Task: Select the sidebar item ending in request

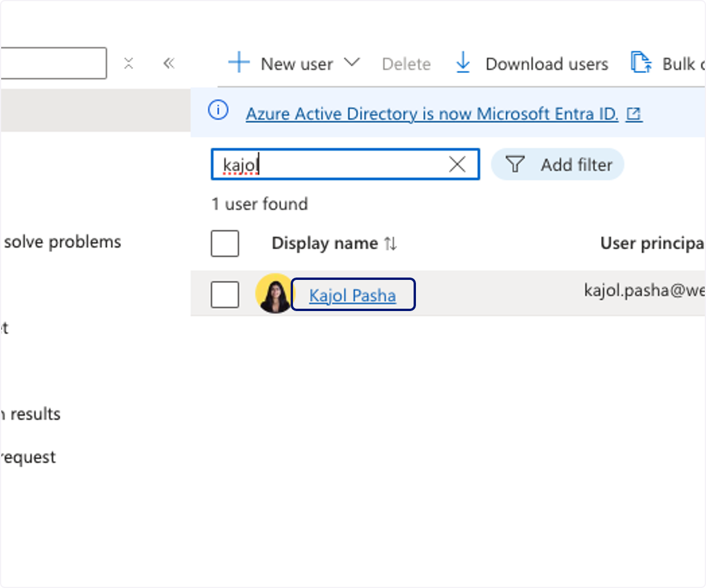Action: click(28, 457)
